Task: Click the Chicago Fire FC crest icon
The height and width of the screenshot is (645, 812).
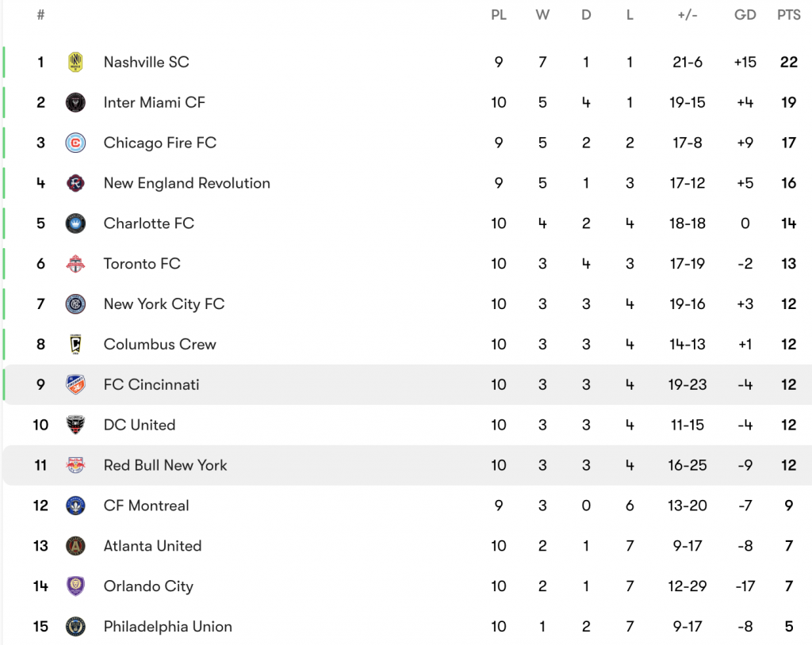Action: tap(75, 143)
